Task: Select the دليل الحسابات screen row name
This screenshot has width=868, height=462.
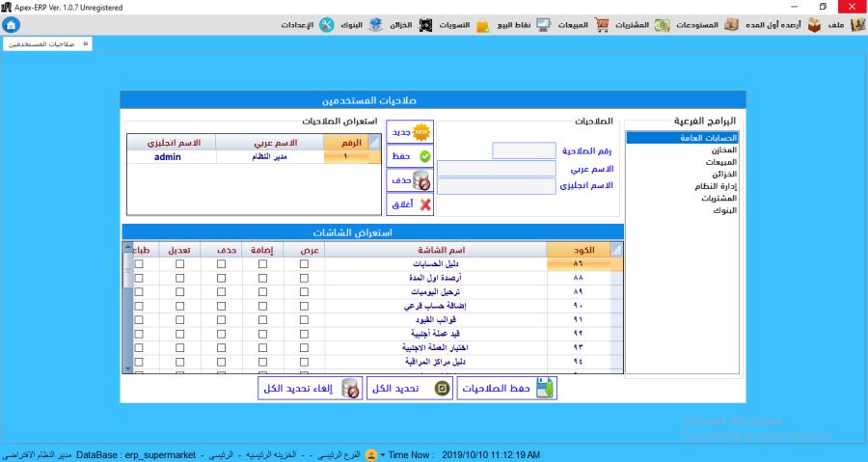Action: pos(436,264)
